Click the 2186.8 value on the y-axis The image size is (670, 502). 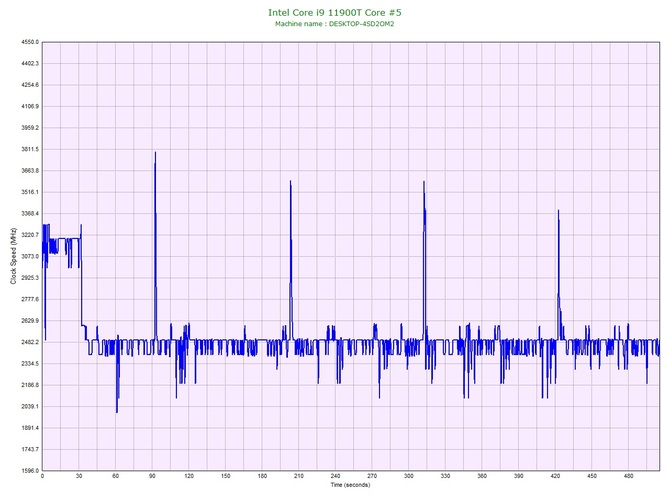point(30,385)
